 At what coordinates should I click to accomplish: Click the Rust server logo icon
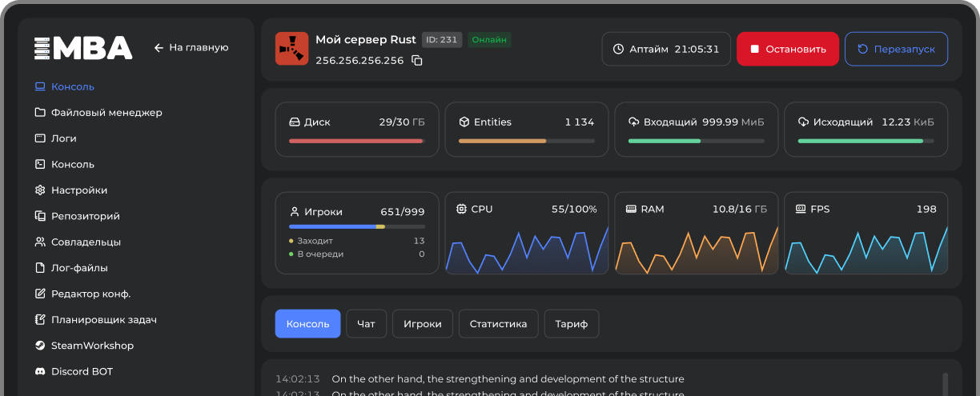[291, 49]
